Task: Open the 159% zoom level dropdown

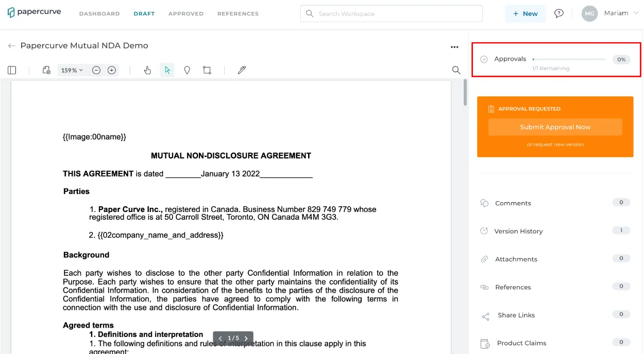Action: 72,70
